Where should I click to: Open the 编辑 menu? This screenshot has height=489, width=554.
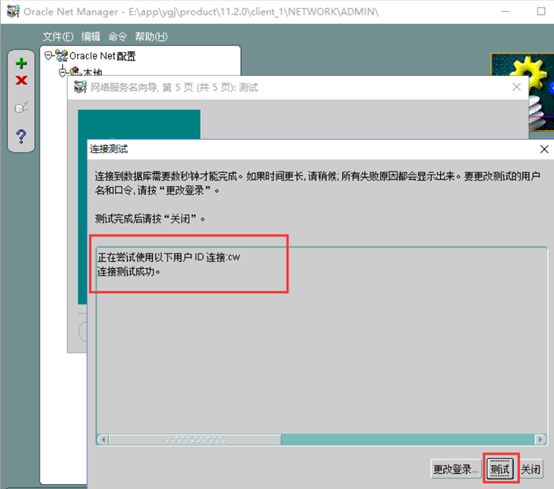tap(91, 36)
